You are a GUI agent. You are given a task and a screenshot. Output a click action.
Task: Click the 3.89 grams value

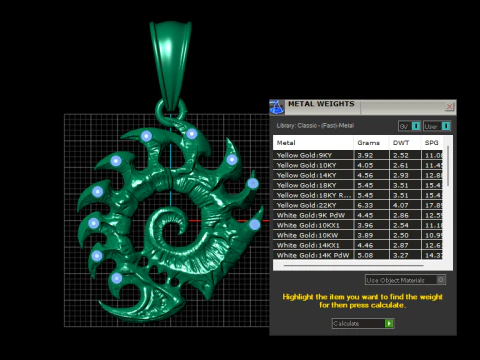pos(365,235)
